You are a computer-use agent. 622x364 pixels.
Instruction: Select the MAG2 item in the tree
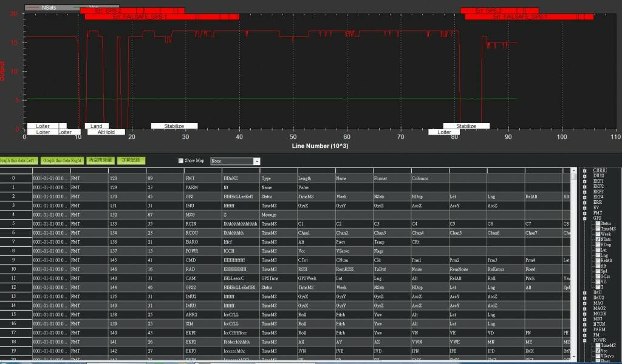[x=600, y=308]
